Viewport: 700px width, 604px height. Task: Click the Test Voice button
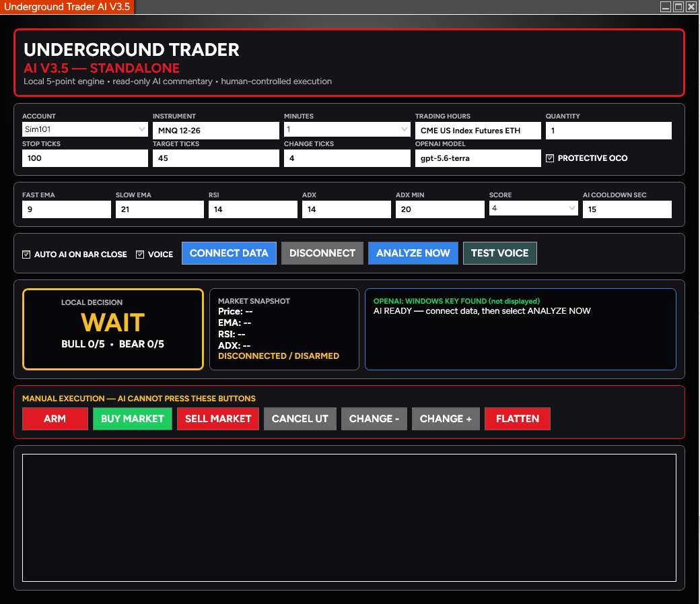coord(499,253)
